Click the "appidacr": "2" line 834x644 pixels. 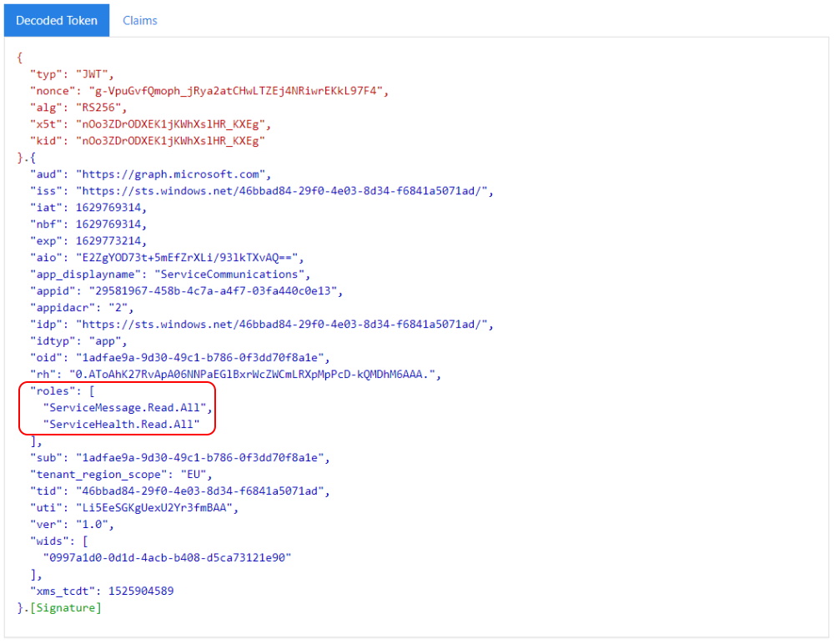82,308
